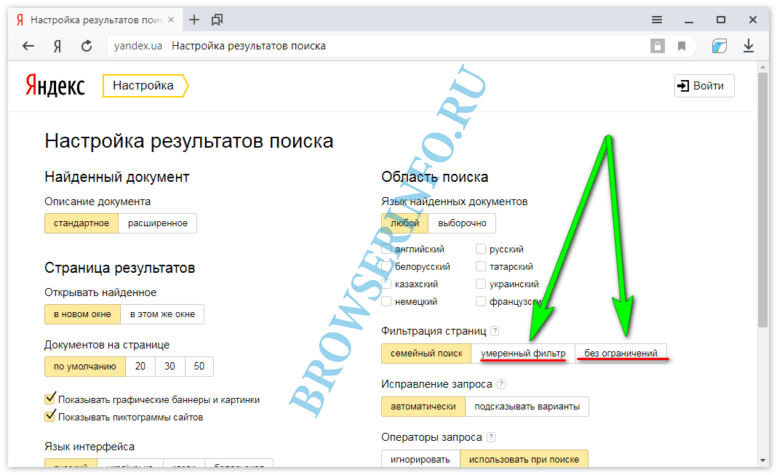
Task: Click the address bar yandex.ua field
Action: [377, 46]
